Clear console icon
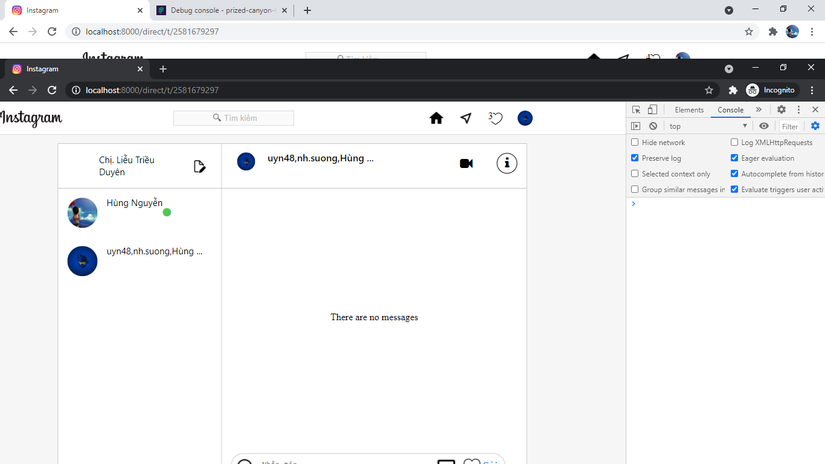The image size is (825, 464). (653, 126)
